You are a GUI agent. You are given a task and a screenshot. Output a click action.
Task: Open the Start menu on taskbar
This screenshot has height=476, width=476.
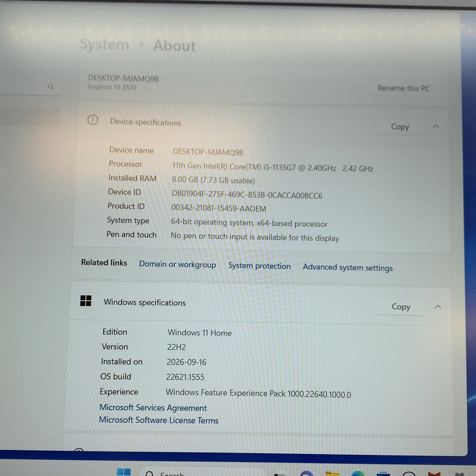click(x=124, y=472)
